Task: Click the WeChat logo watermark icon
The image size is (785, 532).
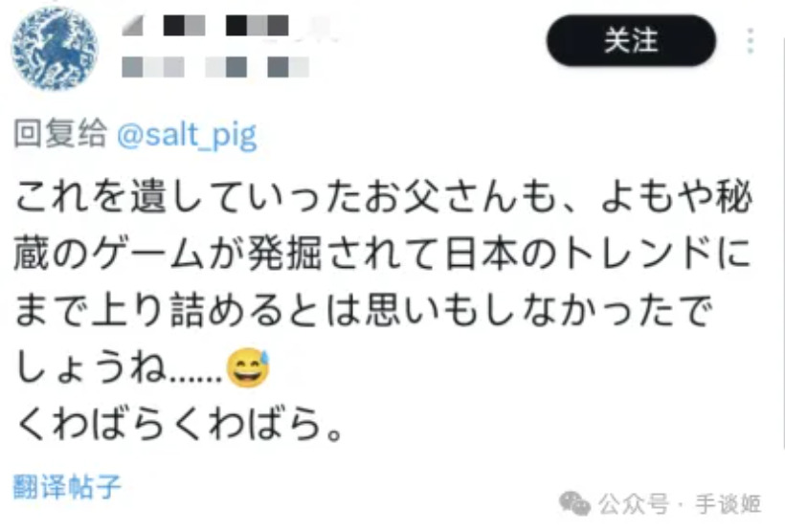Action: (x=574, y=503)
